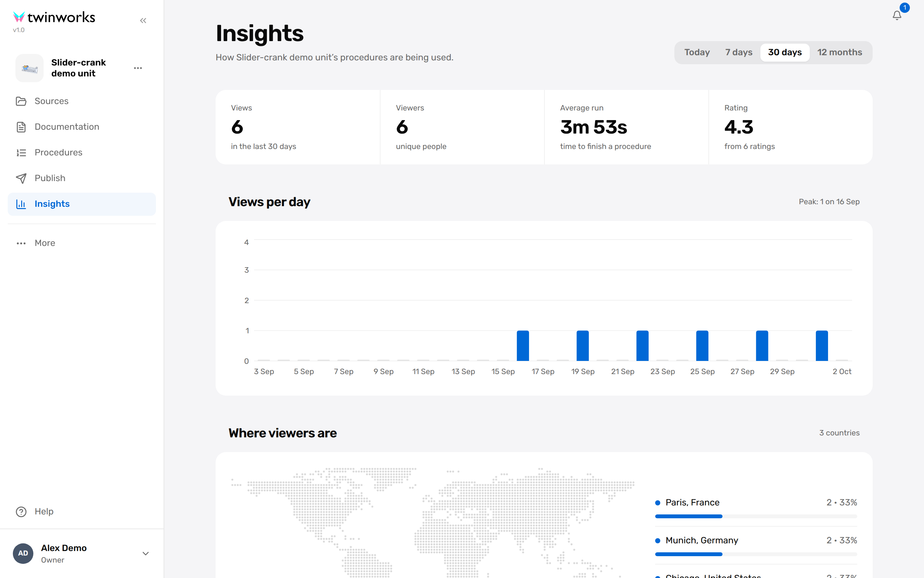Click the Publish paper-plane icon
Image resolution: width=924 pixels, height=578 pixels.
[x=21, y=178]
